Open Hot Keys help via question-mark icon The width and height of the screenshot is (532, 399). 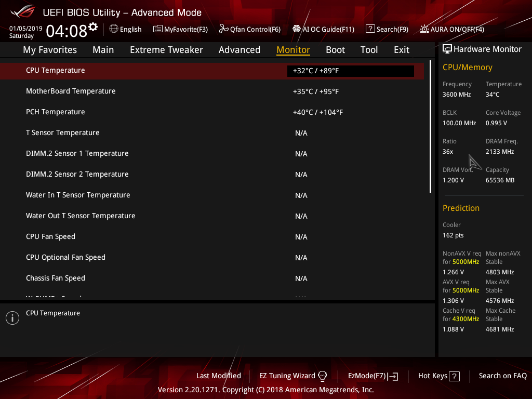[x=455, y=376]
